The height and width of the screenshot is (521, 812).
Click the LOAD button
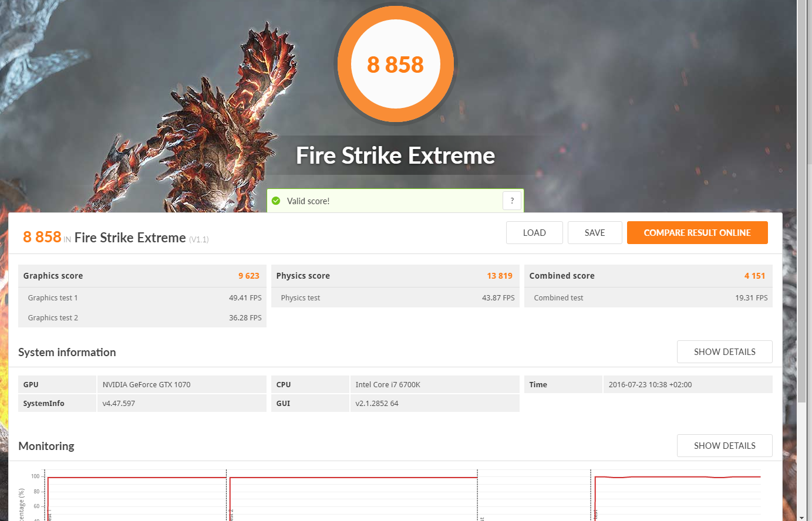[534, 232]
